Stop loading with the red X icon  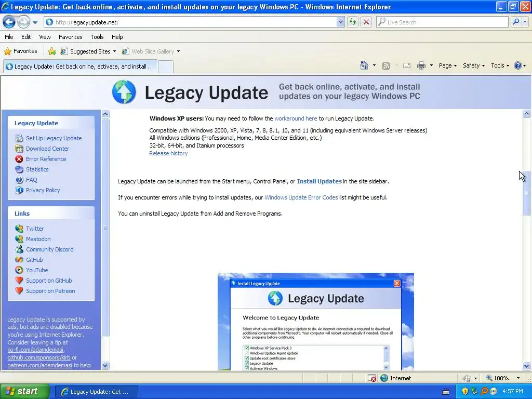(x=366, y=22)
